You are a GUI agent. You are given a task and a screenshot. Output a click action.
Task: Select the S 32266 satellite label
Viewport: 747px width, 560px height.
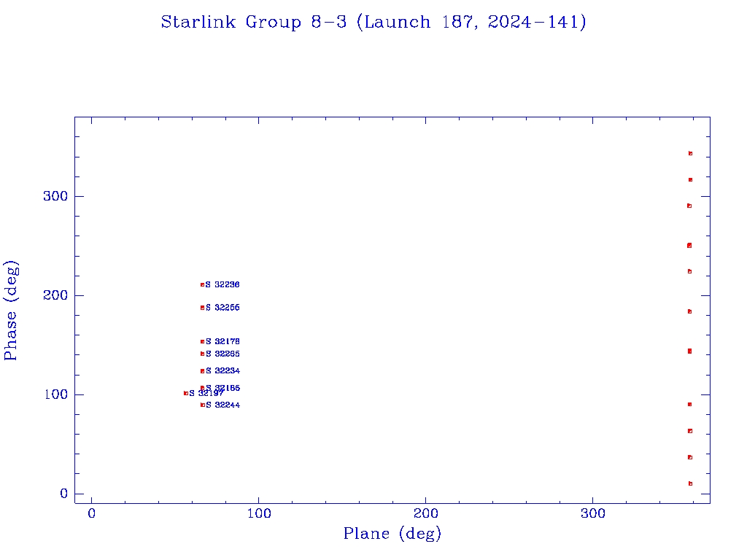[x=222, y=308]
